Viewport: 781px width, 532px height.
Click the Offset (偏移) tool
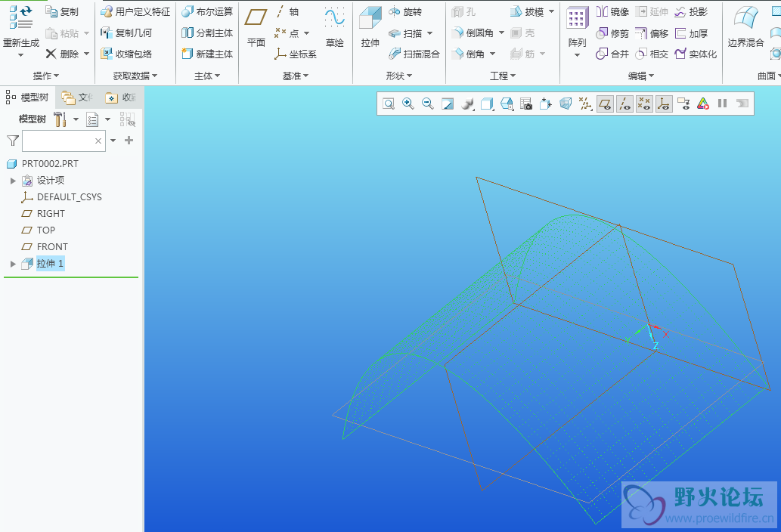[x=652, y=32]
